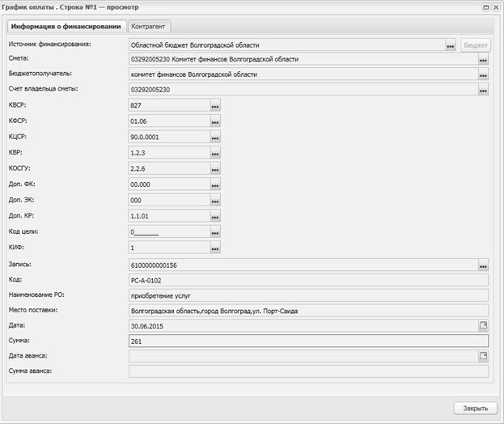This screenshot has width=504, height=424.
Task: Open the Бюджетополучатель lookup ellipsis button
Action: tap(483, 75)
